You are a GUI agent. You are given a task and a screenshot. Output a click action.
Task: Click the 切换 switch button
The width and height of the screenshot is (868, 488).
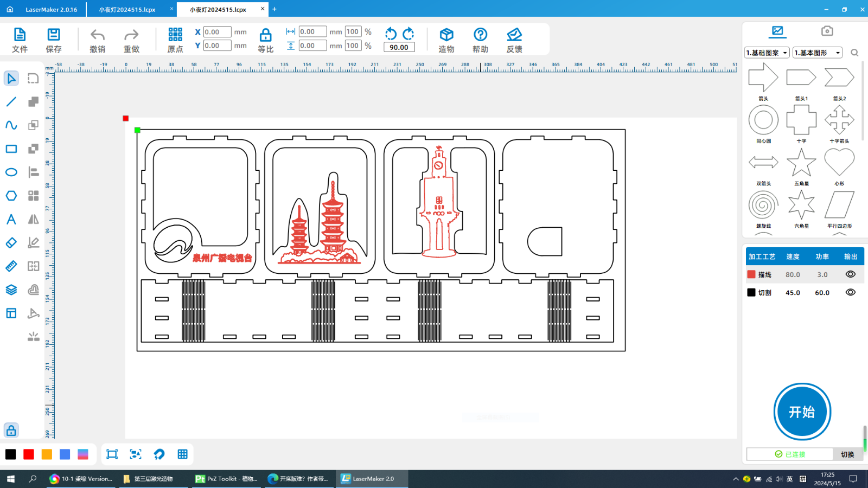click(847, 454)
